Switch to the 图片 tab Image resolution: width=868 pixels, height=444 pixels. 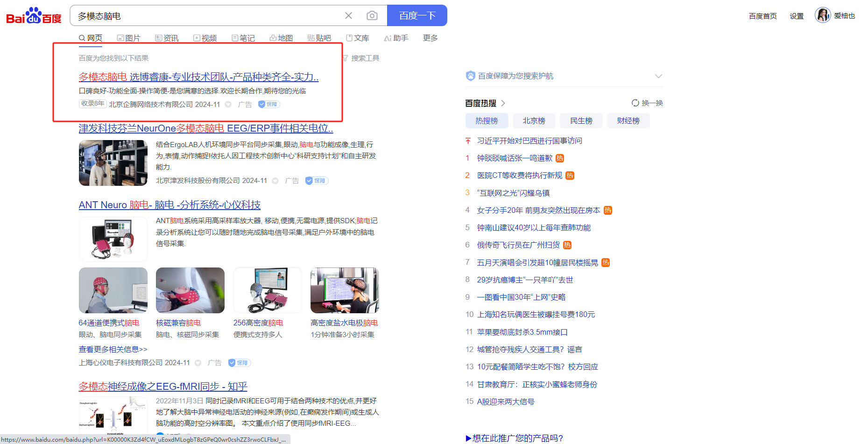129,38
